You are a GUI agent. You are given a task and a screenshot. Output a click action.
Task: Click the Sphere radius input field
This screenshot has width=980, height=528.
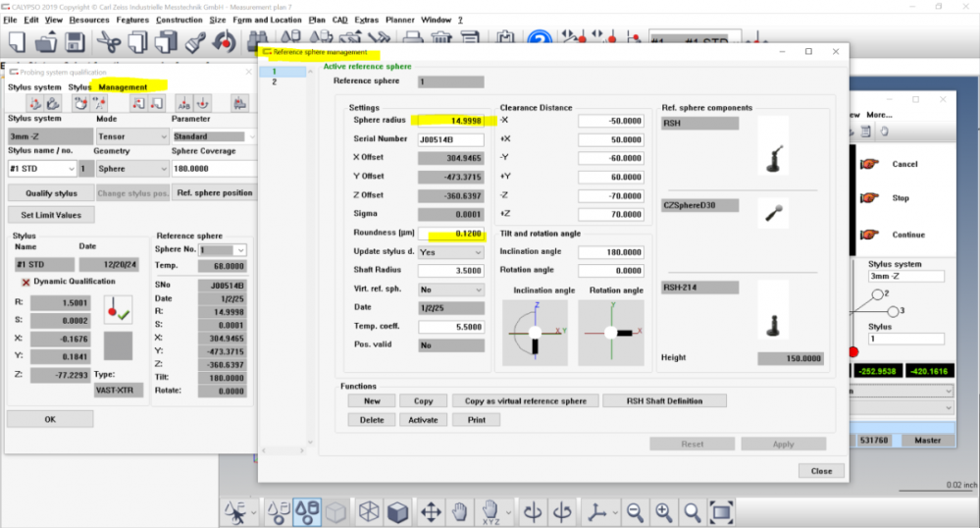pos(450,121)
